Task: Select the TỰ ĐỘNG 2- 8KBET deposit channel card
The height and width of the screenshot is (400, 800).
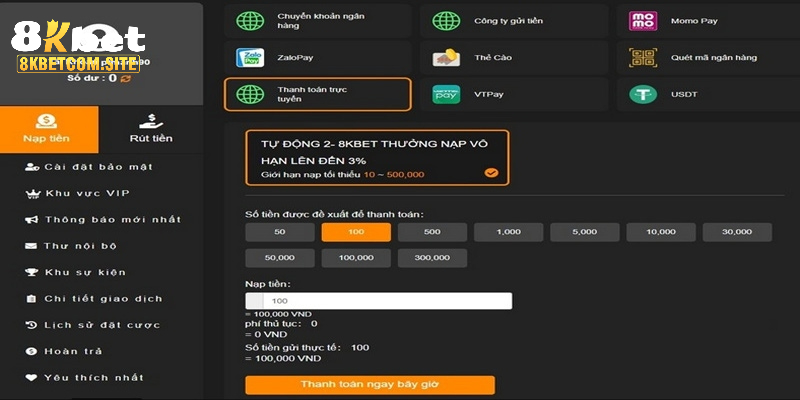Action: click(x=377, y=158)
